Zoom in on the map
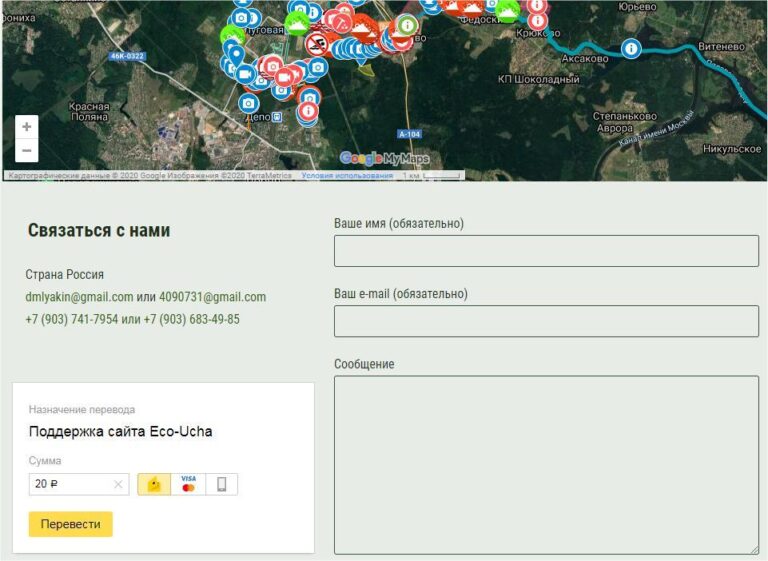Image resolution: width=768 pixels, height=561 pixels. pos(27,128)
